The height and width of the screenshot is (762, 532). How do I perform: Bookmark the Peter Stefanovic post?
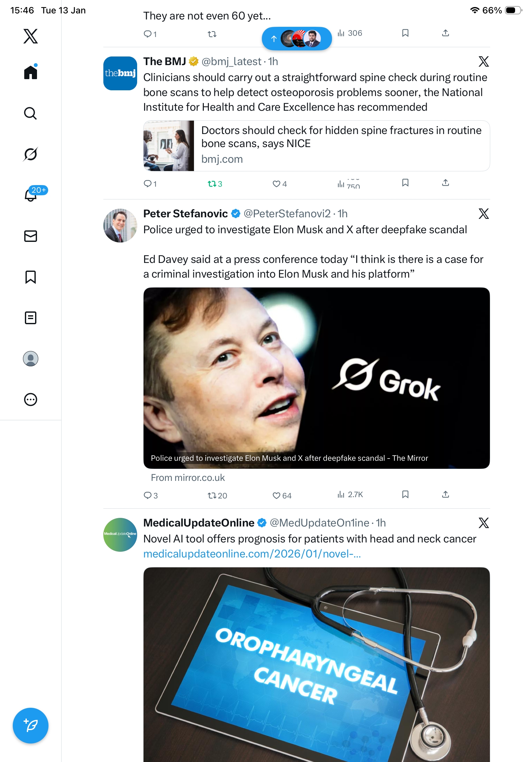[x=405, y=495]
